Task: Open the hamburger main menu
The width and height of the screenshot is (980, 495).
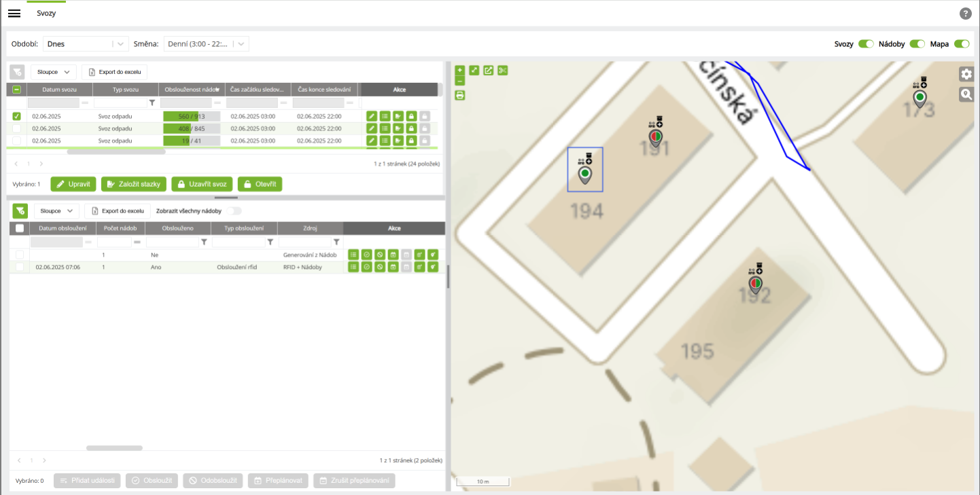Action: pyautogui.click(x=14, y=14)
